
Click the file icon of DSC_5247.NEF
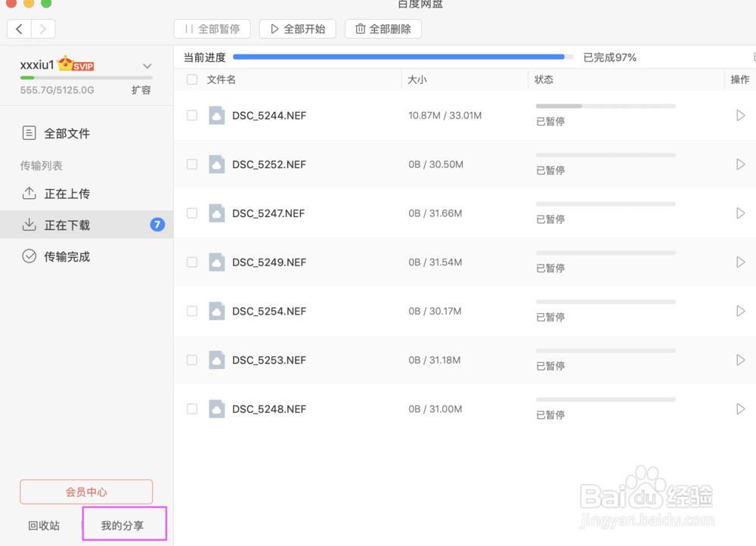[x=216, y=213]
